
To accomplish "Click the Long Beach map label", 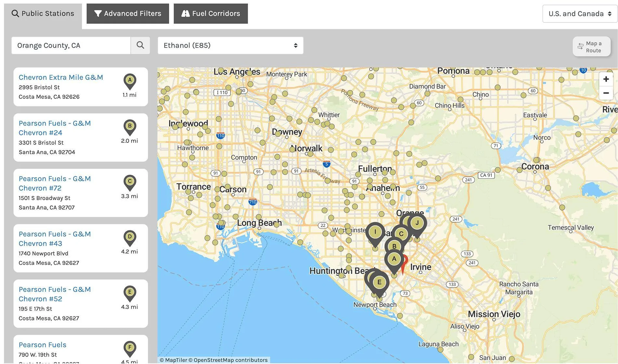I will click(x=259, y=223).
